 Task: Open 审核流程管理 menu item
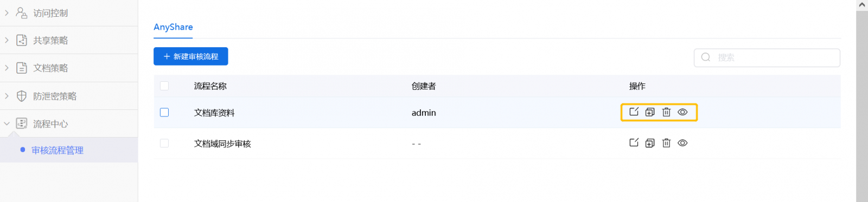58,150
